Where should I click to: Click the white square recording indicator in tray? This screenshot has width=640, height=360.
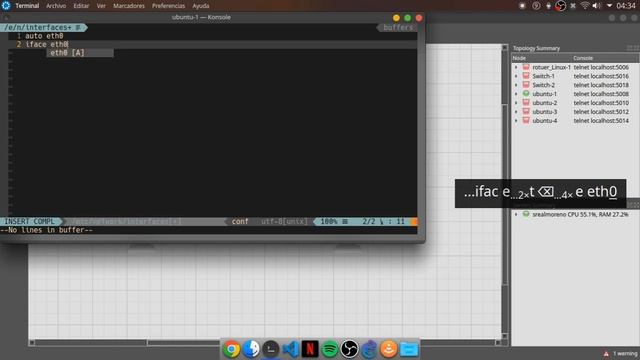click(522, 6)
